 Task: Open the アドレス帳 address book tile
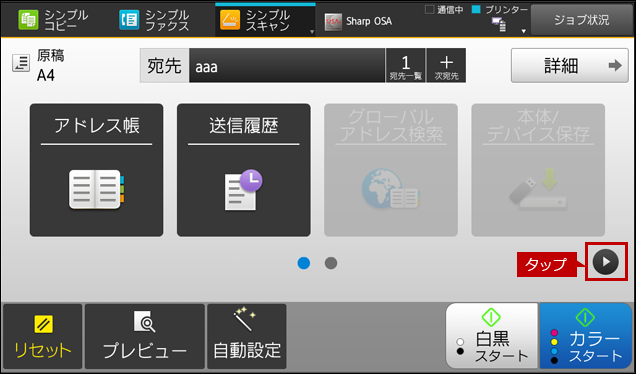97,170
